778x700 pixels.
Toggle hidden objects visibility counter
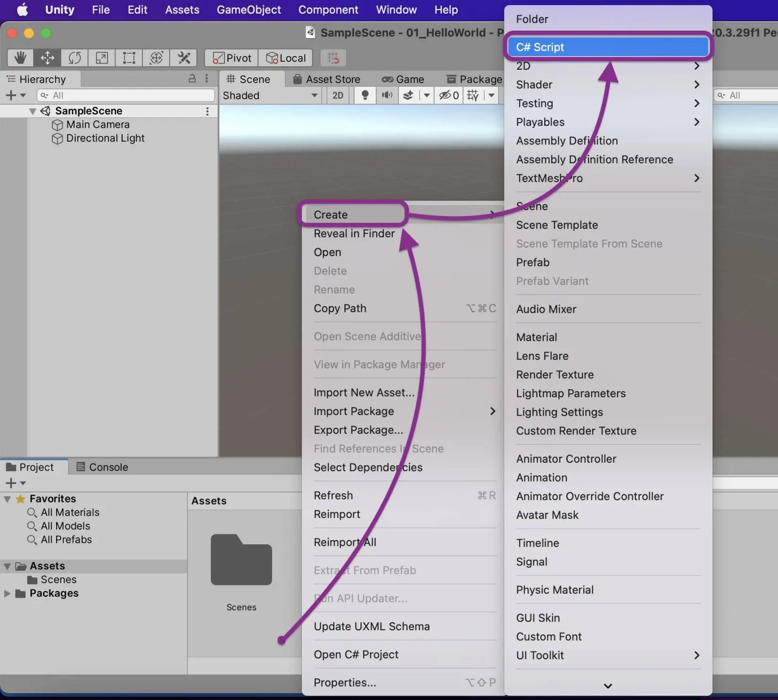click(x=448, y=95)
